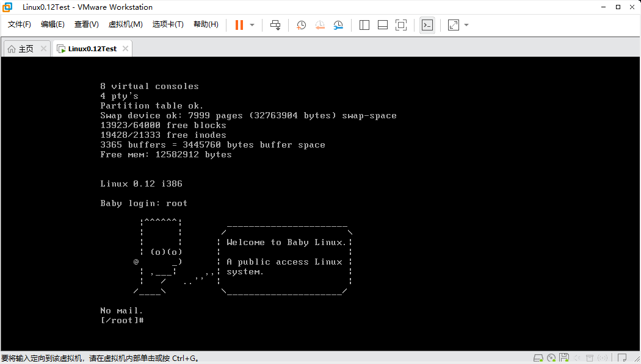Screen dimensions: 641x364
Task: Expand the stretch guest dropdown arrow
Action: (x=466, y=25)
